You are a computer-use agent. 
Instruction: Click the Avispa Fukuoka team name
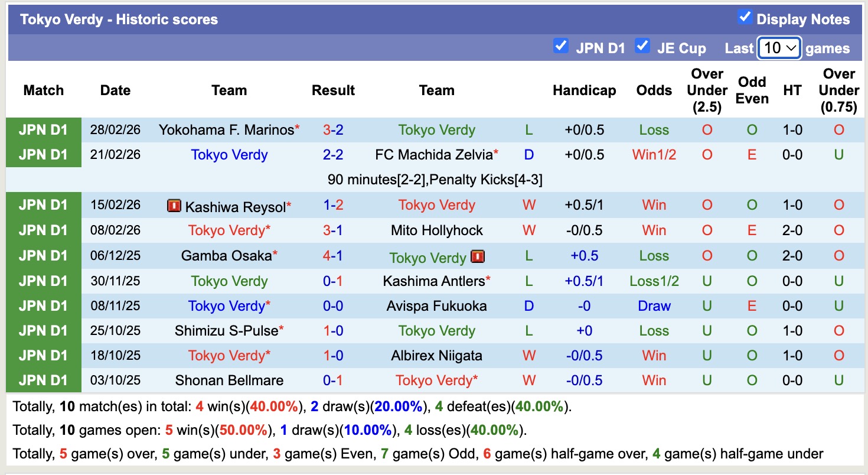pyautogui.click(x=436, y=306)
